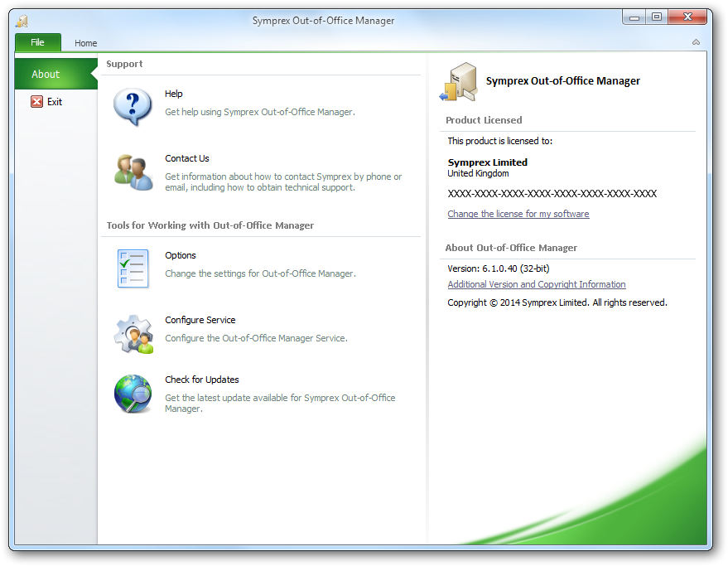Click the masked license key text
Viewport: 728px width, 566px height.
coord(552,194)
